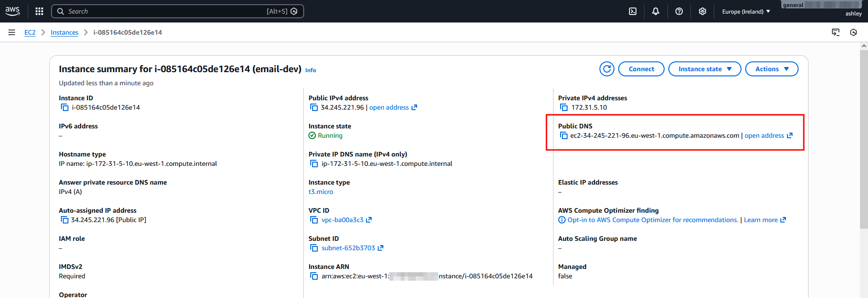Click Opt-in to AWS Compute Optimizer link
The width and height of the screenshot is (868, 298).
tap(653, 220)
